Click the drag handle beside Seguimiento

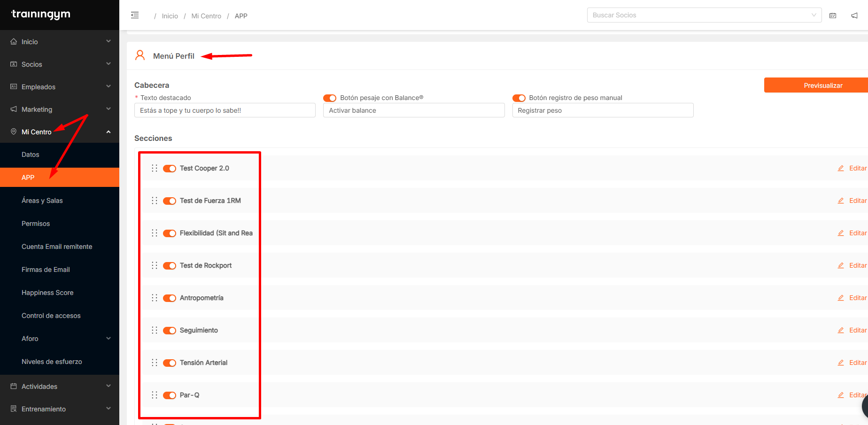[155, 330]
